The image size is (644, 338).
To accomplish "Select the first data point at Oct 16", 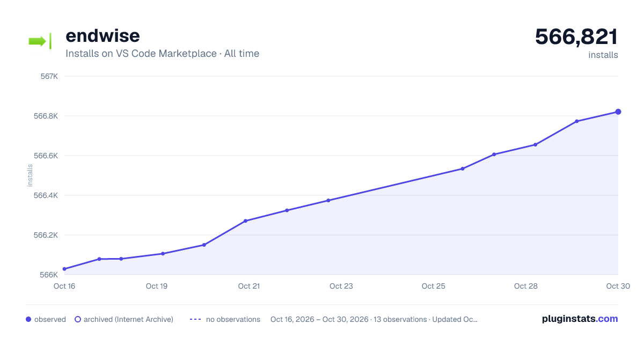I will coord(64,269).
